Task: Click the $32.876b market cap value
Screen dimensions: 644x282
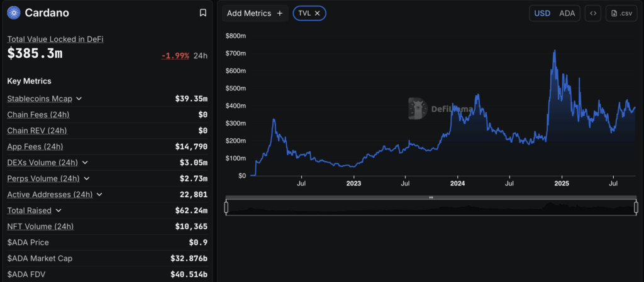Action: [x=189, y=259]
